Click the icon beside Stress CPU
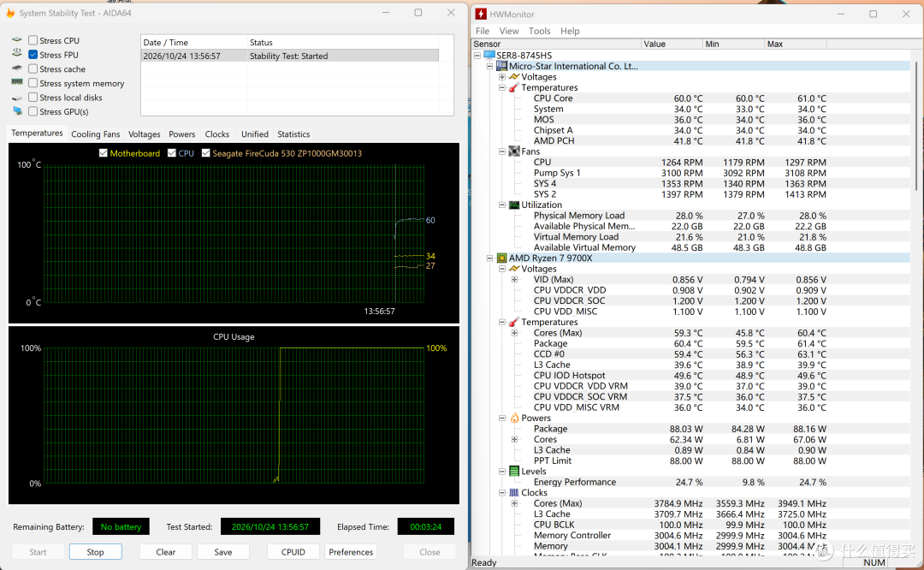 click(17, 40)
